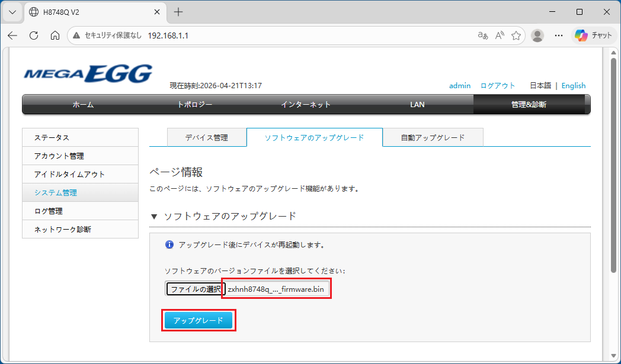Click the blue info icon
The image size is (621, 364).
169,244
